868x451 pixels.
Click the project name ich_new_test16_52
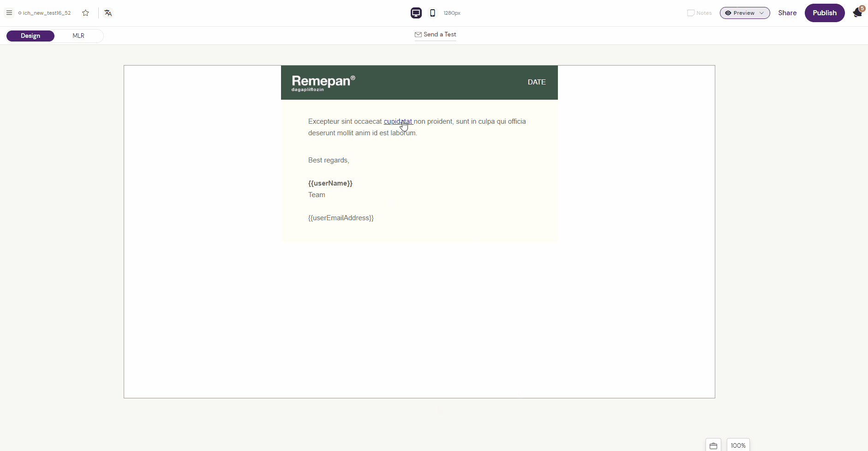pos(47,13)
